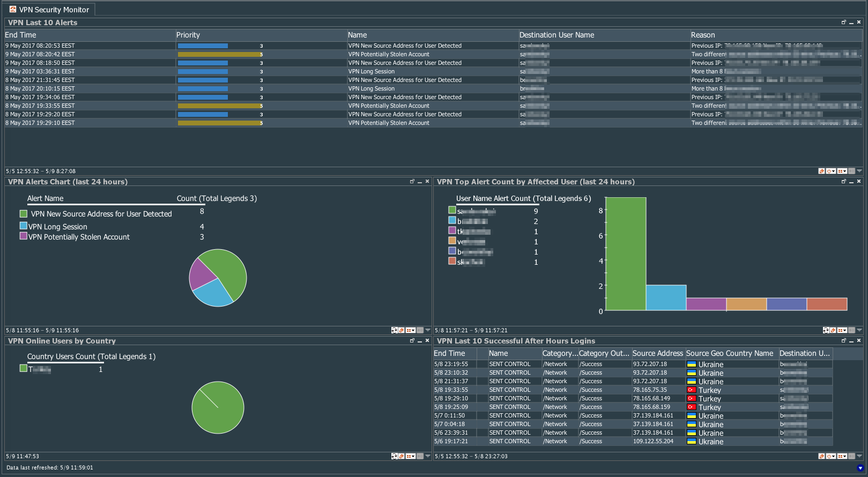868x477 pixels.
Task: Click refresh icon in Online Users by Country footer
Action: (x=395, y=456)
